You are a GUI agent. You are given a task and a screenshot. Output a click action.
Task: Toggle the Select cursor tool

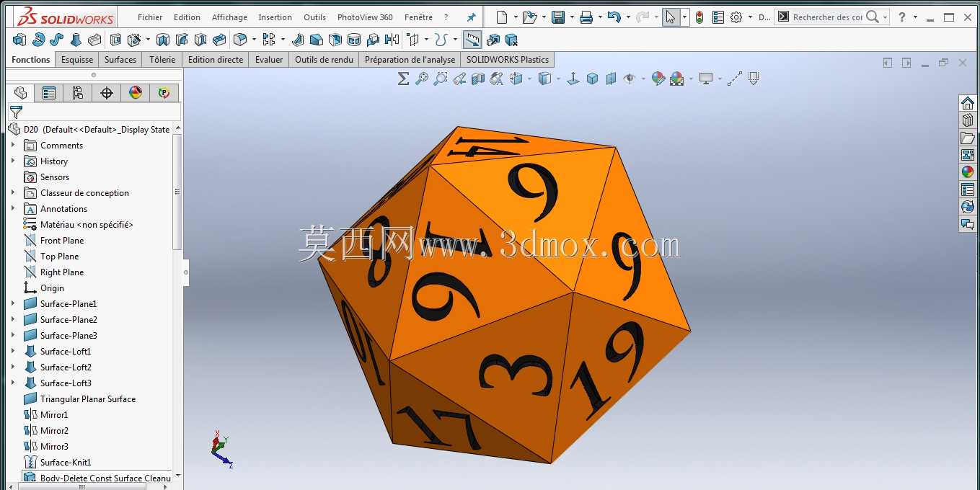[671, 17]
